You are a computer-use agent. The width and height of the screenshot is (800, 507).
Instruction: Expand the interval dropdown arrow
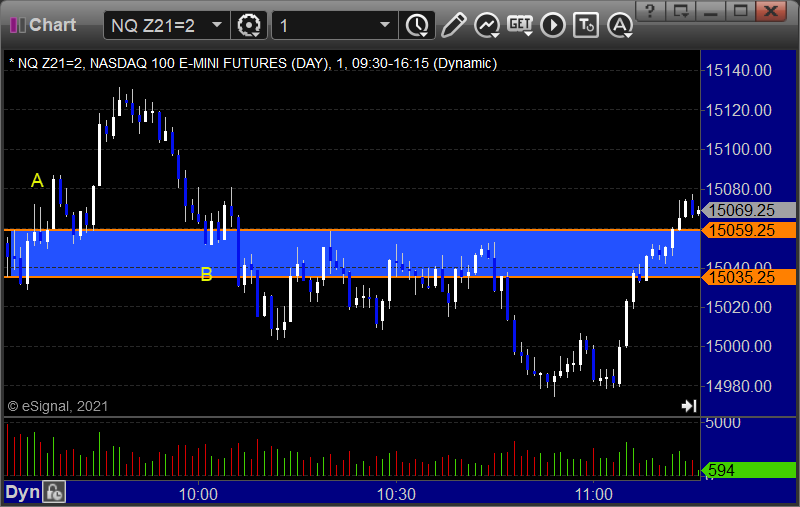(385, 25)
